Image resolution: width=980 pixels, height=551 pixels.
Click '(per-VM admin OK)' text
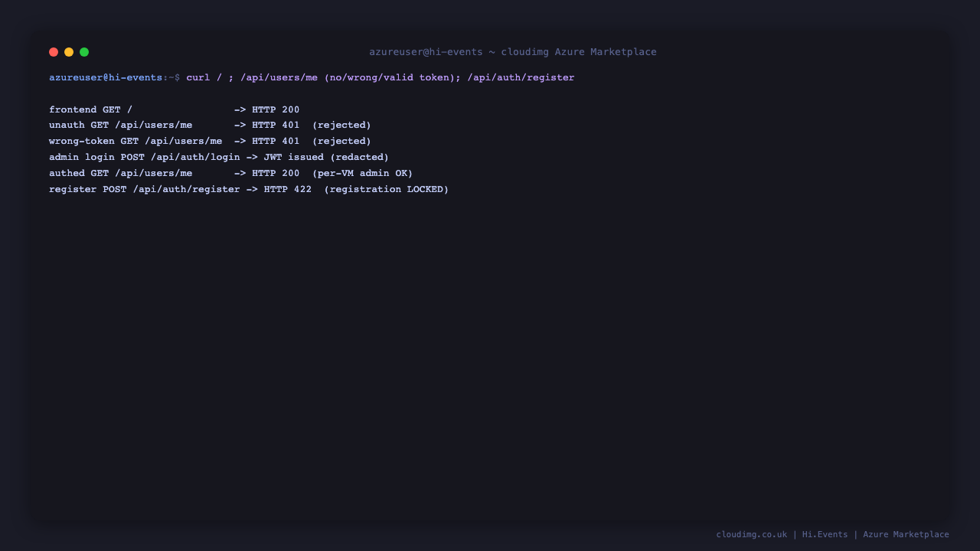363,173
